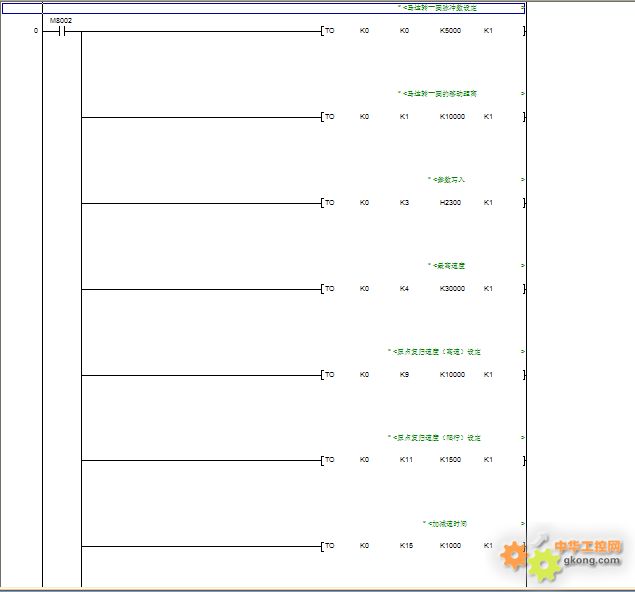Click step number 0 at the rung start
This screenshot has width=635, height=592.
(x=36, y=31)
